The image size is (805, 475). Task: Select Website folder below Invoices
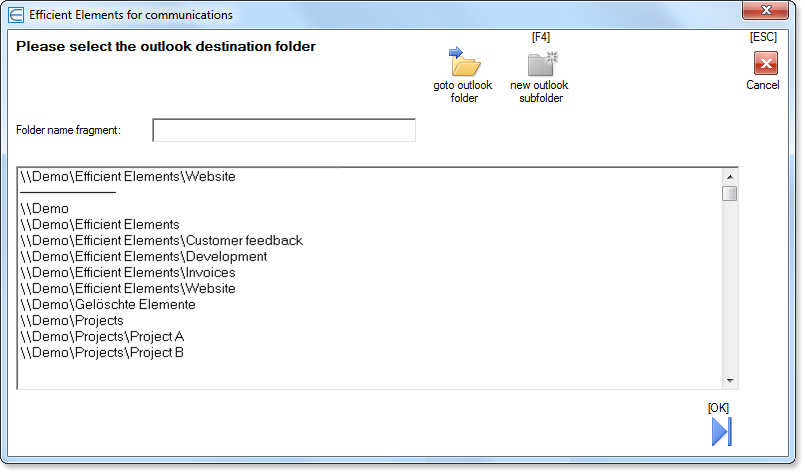(128, 288)
